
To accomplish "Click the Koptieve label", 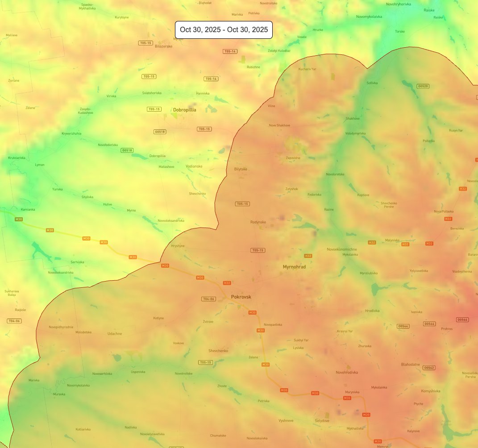I will (363, 195).
